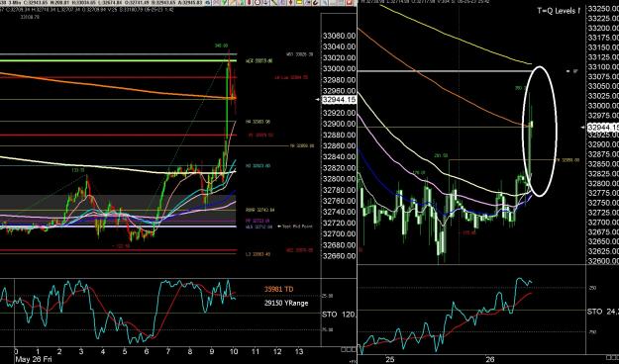
Task: Click the H3 32823.80 level label
Action: [x=258, y=166]
